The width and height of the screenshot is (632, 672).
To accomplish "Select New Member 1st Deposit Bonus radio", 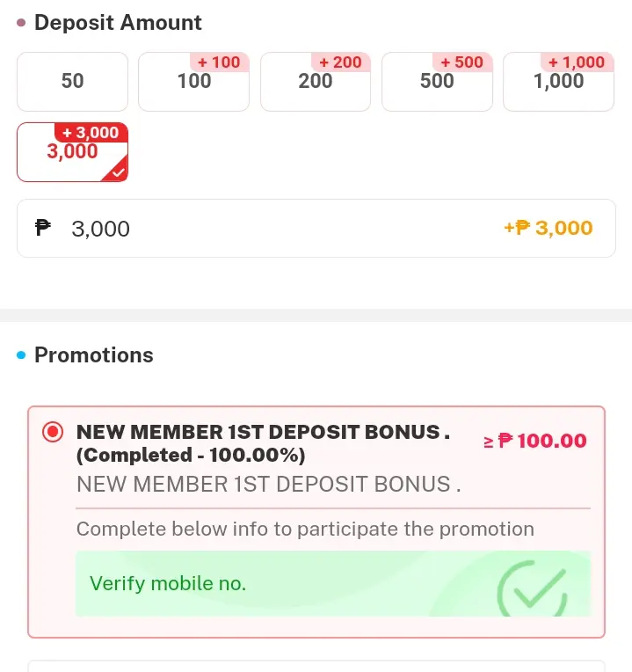I will [53, 432].
